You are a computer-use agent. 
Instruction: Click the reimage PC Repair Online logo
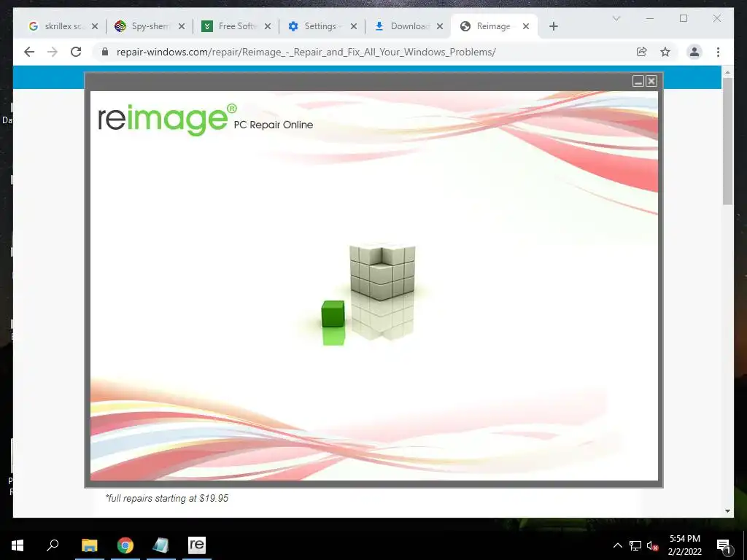(x=205, y=120)
